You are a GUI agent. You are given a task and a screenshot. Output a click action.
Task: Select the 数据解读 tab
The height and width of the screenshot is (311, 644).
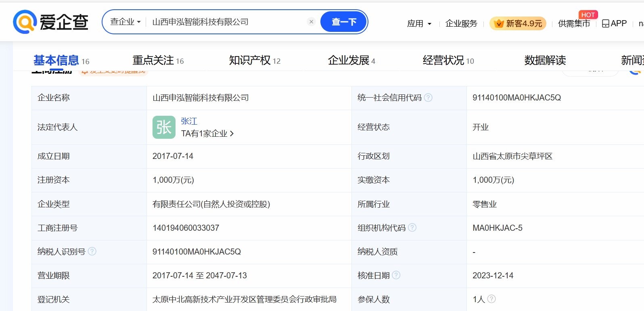coord(545,61)
